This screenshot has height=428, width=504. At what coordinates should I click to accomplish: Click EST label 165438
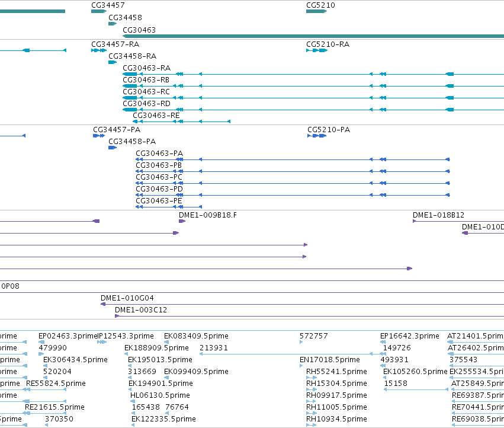tap(146, 407)
